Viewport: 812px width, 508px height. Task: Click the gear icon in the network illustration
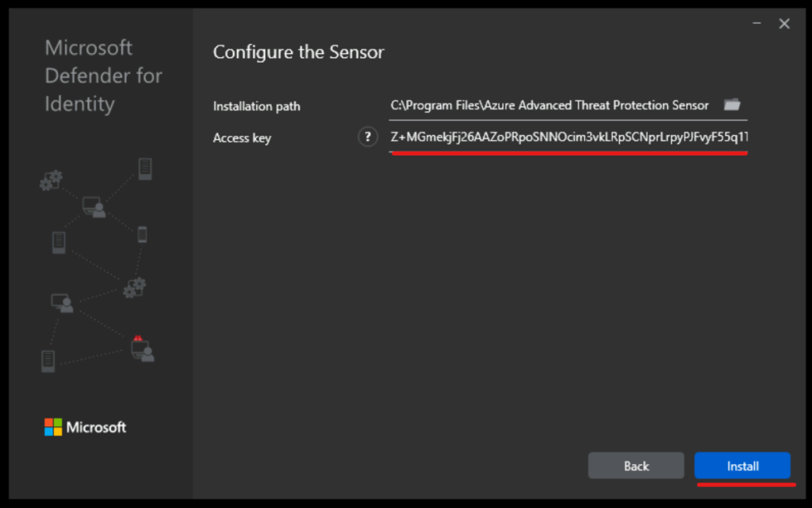click(51, 179)
